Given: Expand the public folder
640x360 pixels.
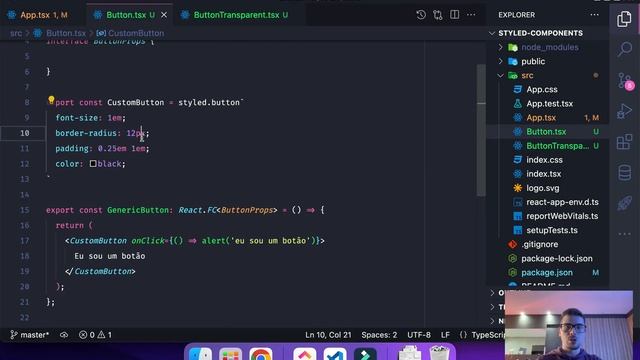Looking at the screenshot, I should tap(533, 61).
